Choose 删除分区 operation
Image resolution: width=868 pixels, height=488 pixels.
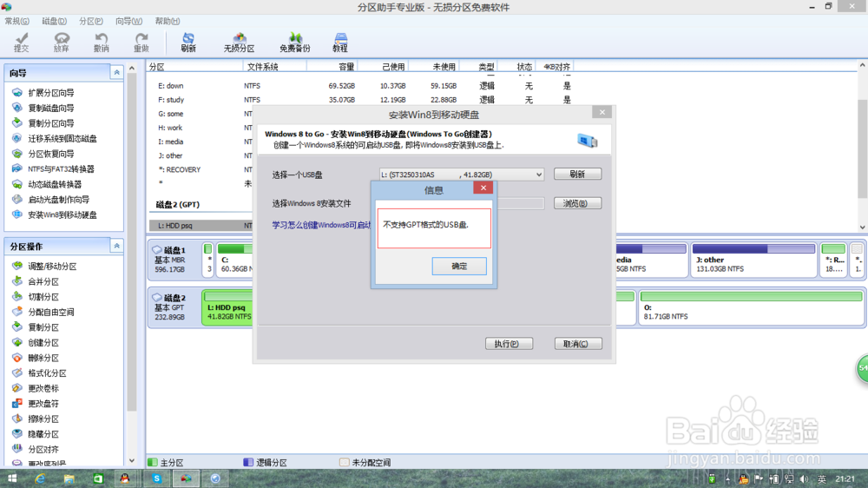(43, 358)
